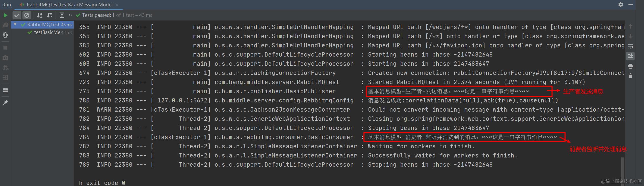Expand all test tree nodes
The height and width of the screenshot is (186, 644).
pyautogui.click(x=62, y=15)
